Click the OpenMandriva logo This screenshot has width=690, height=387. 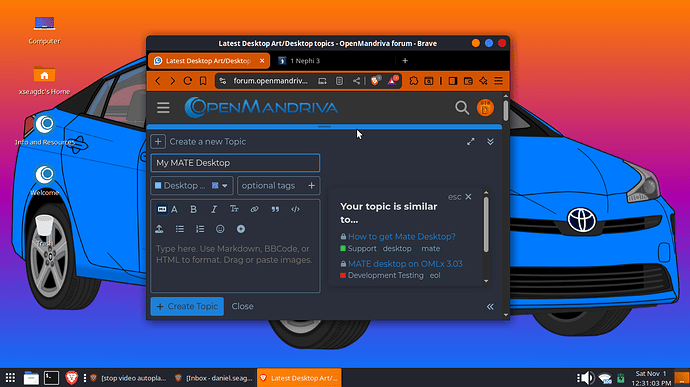click(261, 108)
